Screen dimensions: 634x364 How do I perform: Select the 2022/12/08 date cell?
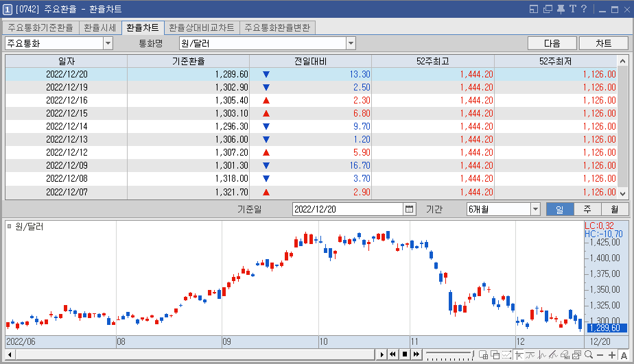(67, 178)
